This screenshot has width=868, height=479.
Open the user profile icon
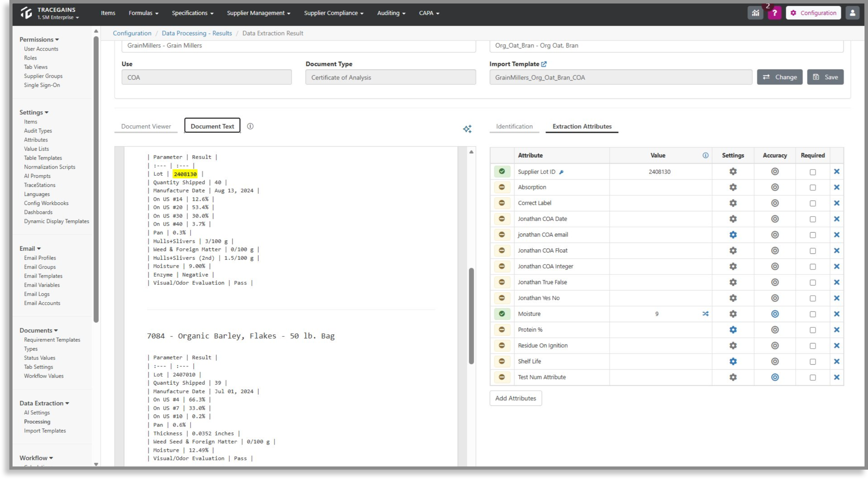pos(852,13)
